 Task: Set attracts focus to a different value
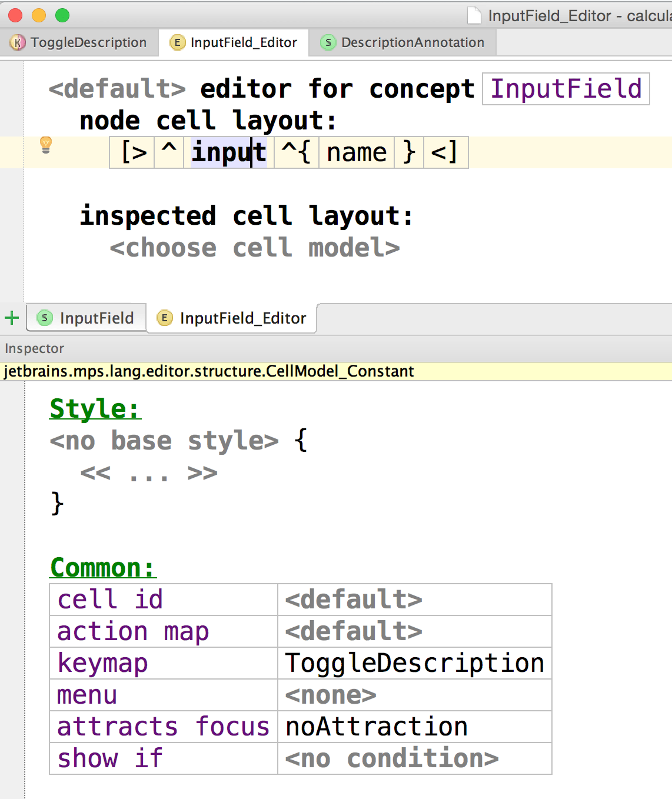(375, 727)
